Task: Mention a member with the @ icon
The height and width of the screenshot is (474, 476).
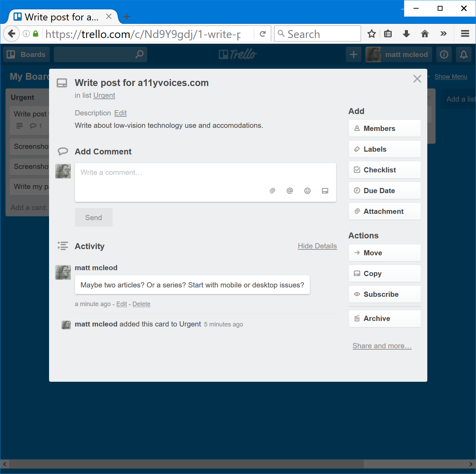Action: click(x=290, y=191)
